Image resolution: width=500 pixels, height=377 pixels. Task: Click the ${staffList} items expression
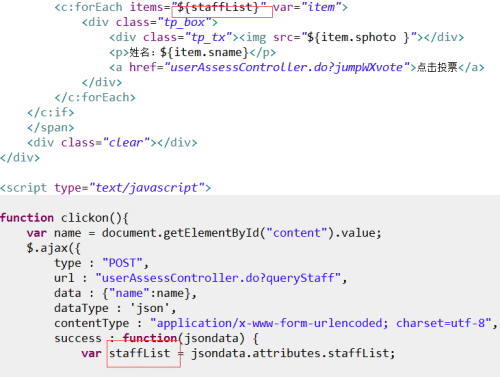218,7
